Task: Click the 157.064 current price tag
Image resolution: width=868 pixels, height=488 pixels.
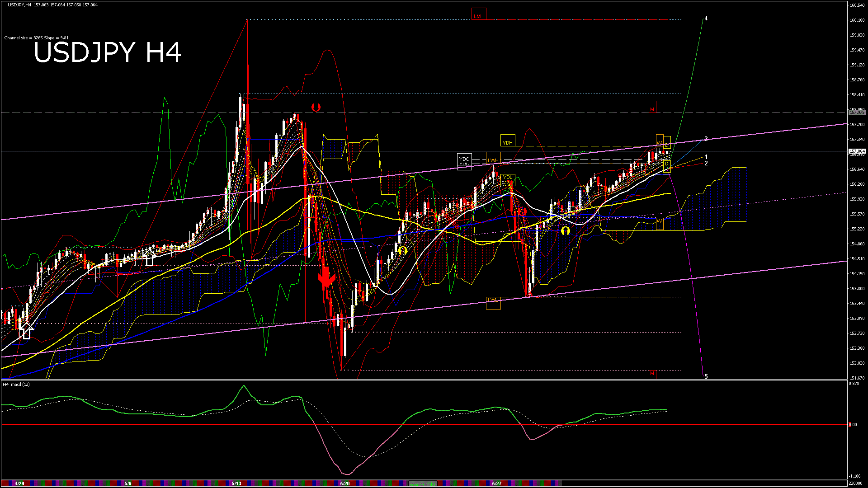Action: [x=857, y=151]
